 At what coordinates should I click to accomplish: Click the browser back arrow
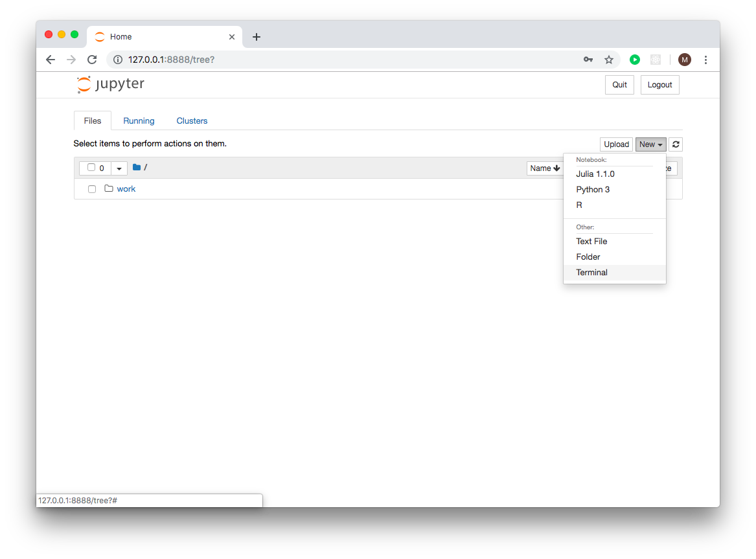pos(51,60)
